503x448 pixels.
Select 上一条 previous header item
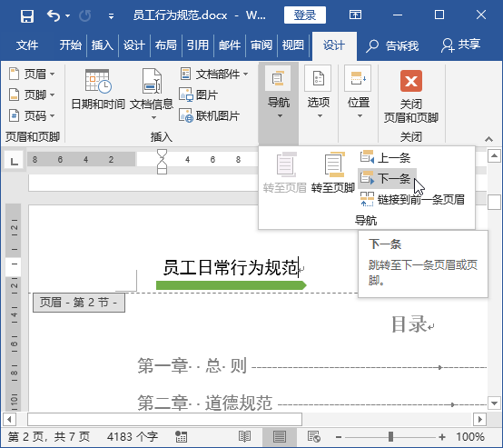[386, 158]
